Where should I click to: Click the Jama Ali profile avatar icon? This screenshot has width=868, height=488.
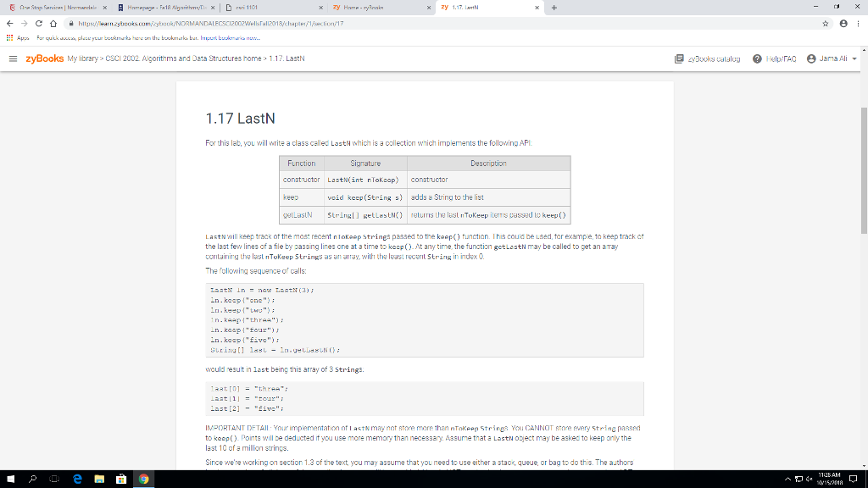(815, 58)
